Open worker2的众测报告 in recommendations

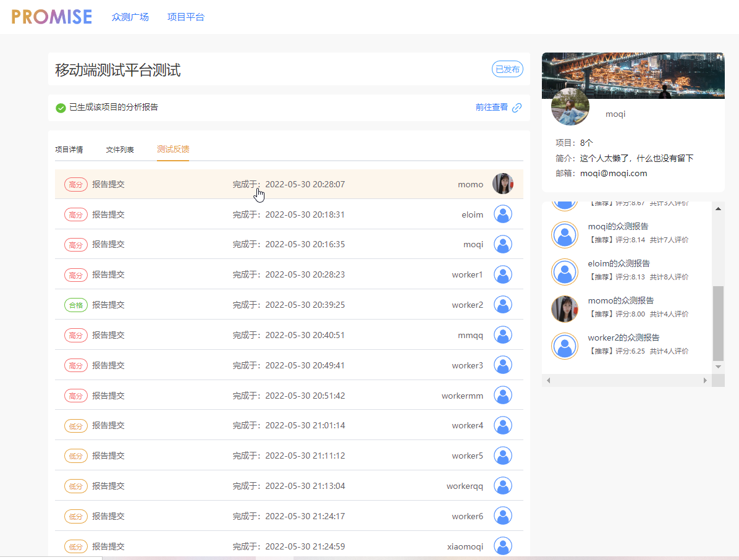[623, 337]
